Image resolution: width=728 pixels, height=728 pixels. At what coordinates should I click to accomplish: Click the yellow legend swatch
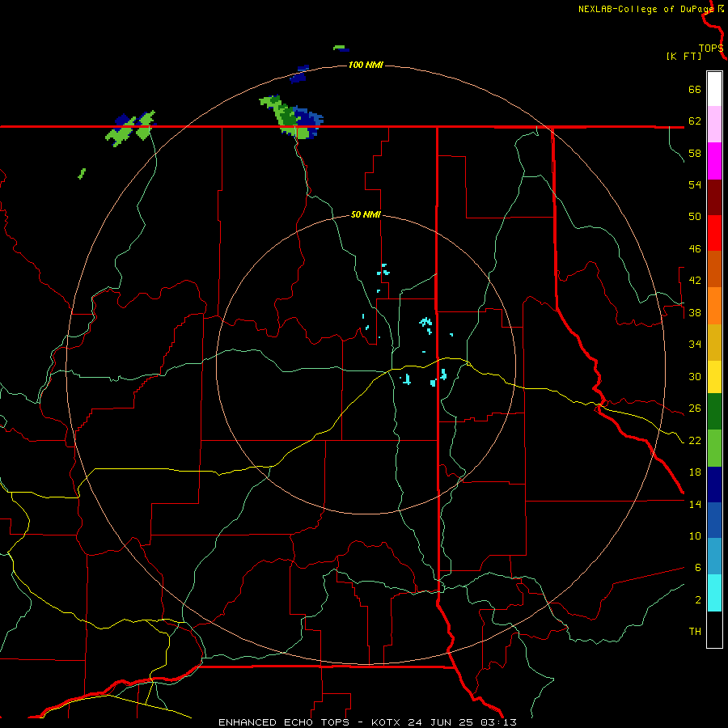pos(714,377)
